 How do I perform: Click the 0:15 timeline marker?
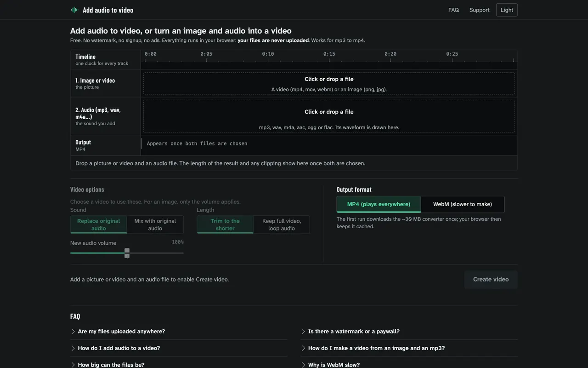coord(329,54)
